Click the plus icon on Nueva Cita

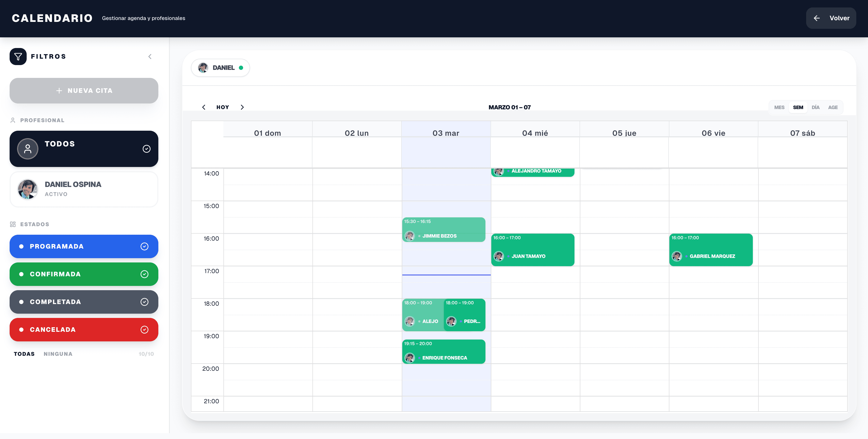click(59, 91)
